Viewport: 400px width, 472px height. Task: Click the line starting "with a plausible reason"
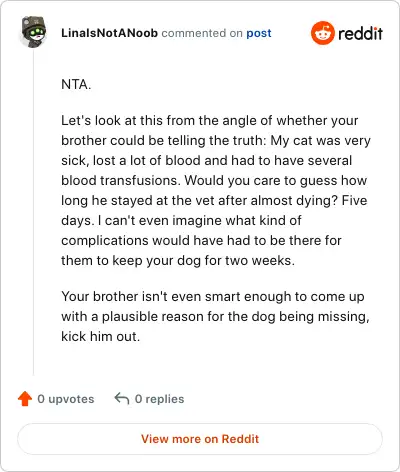215,316
